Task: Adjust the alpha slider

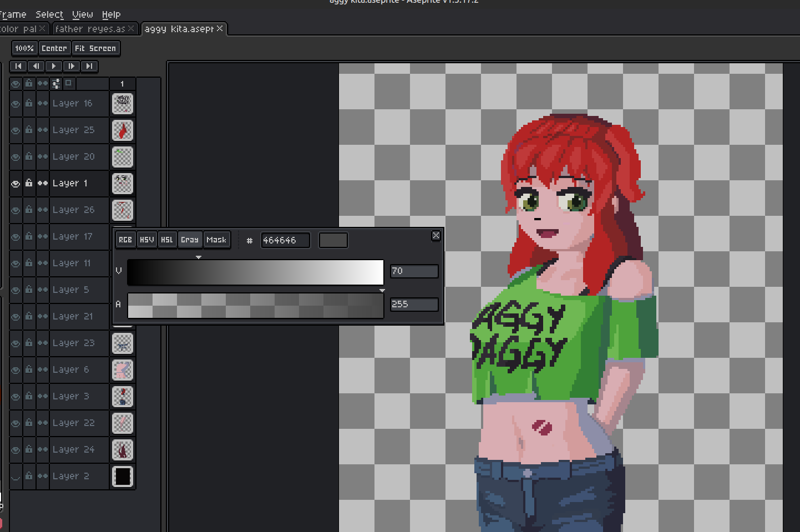Action: pos(255,306)
